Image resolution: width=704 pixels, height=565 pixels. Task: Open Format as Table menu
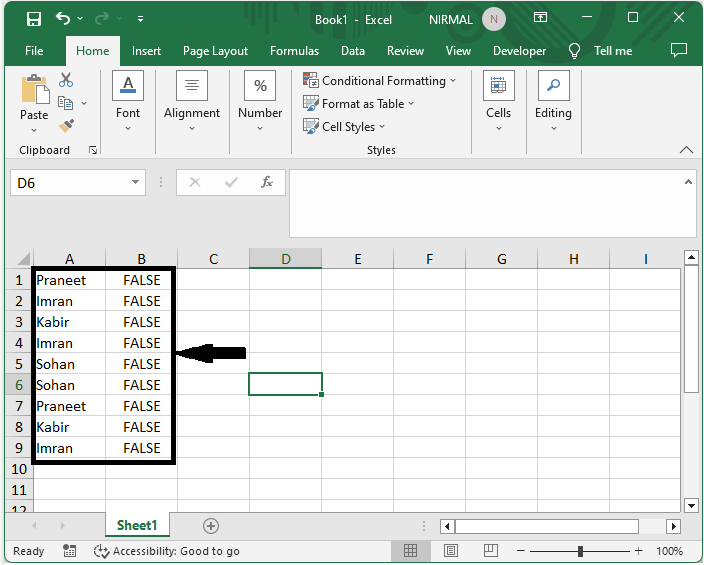(x=358, y=104)
